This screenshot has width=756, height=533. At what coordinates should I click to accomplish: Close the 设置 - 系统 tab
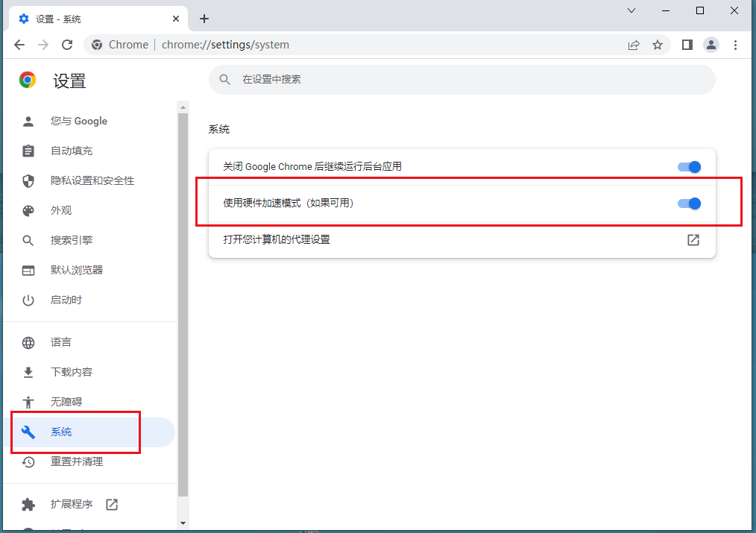coord(176,19)
